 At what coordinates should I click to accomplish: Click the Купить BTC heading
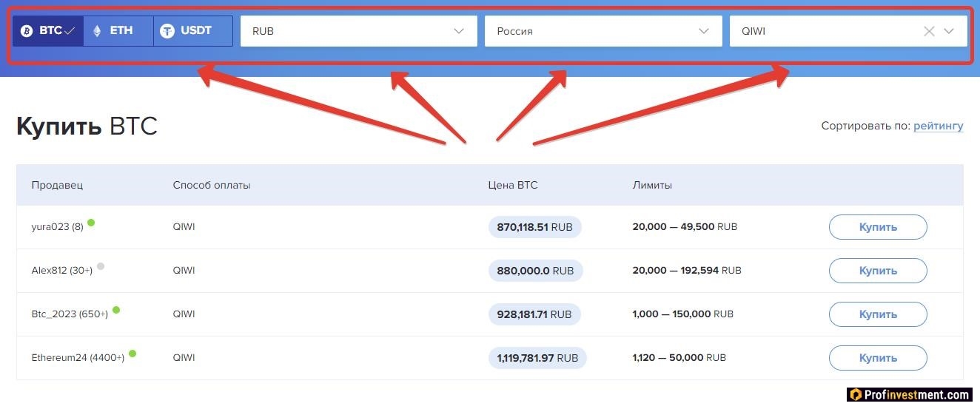87,126
